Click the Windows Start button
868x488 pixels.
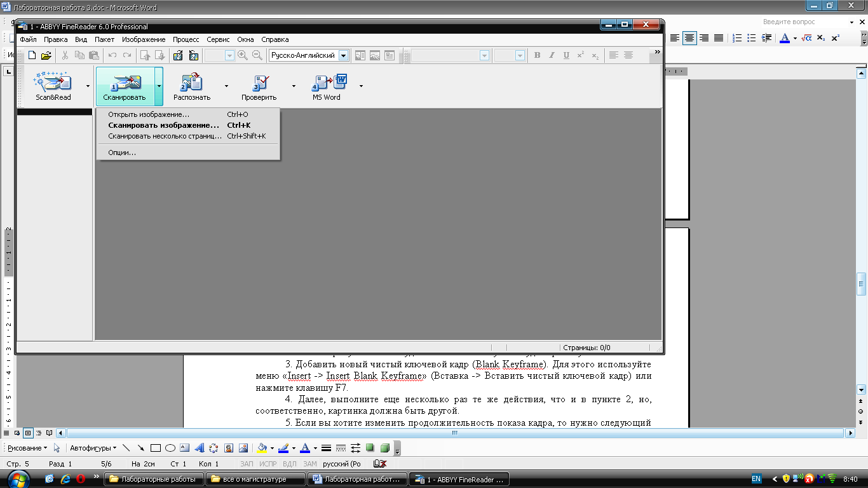pos(18,478)
